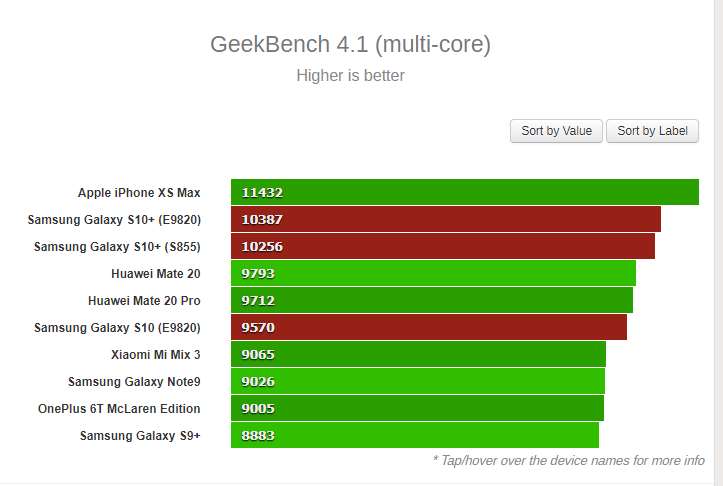Open the Huawei Mate 20 label
Image resolution: width=723 pixels, height=486 pixels.
[156, 274]
